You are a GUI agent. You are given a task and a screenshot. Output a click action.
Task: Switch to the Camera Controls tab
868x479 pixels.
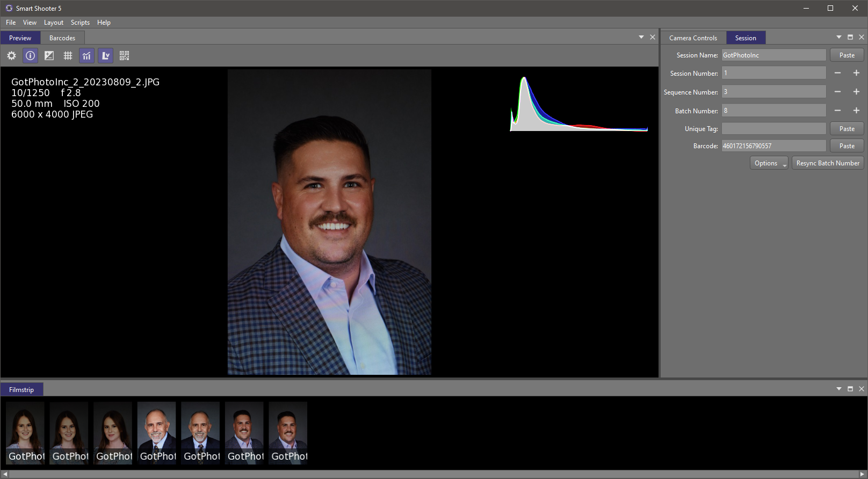693,38
